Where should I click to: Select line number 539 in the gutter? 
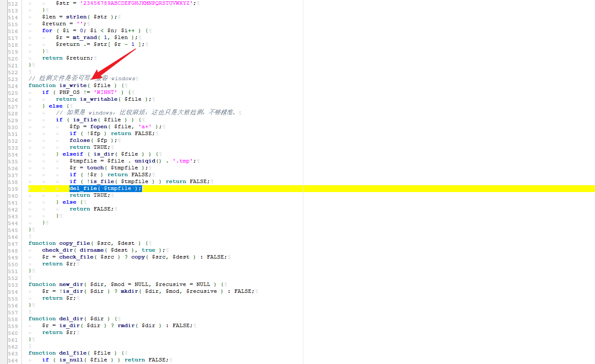[13, 188]
